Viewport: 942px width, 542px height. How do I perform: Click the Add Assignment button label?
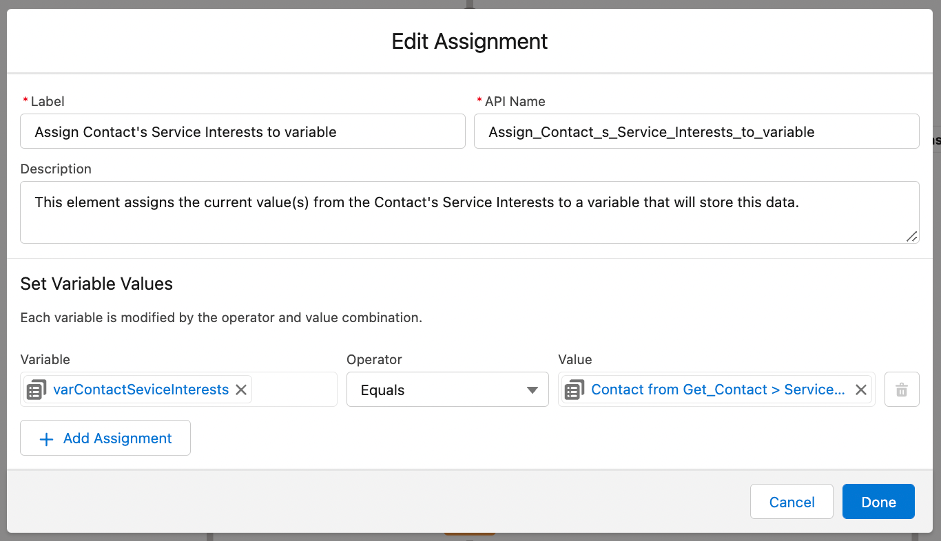(118, 439)
